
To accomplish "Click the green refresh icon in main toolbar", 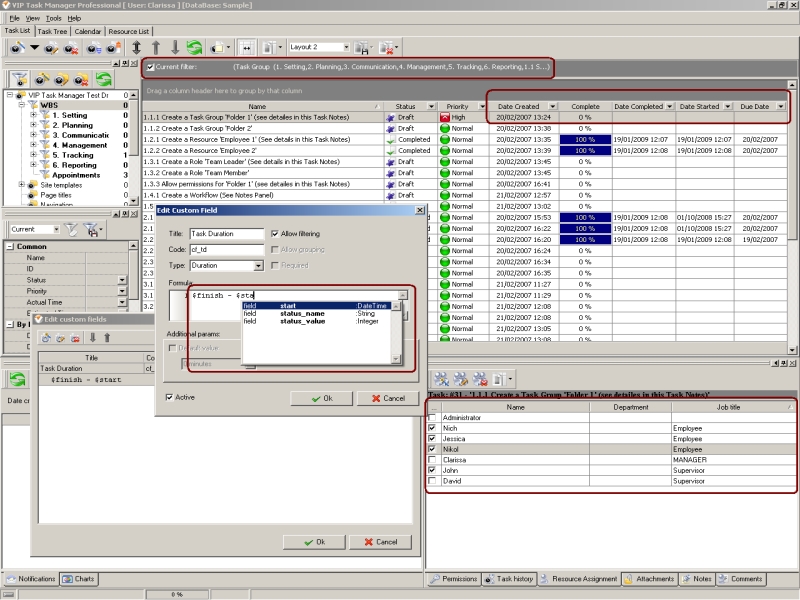I will [194, 47].
